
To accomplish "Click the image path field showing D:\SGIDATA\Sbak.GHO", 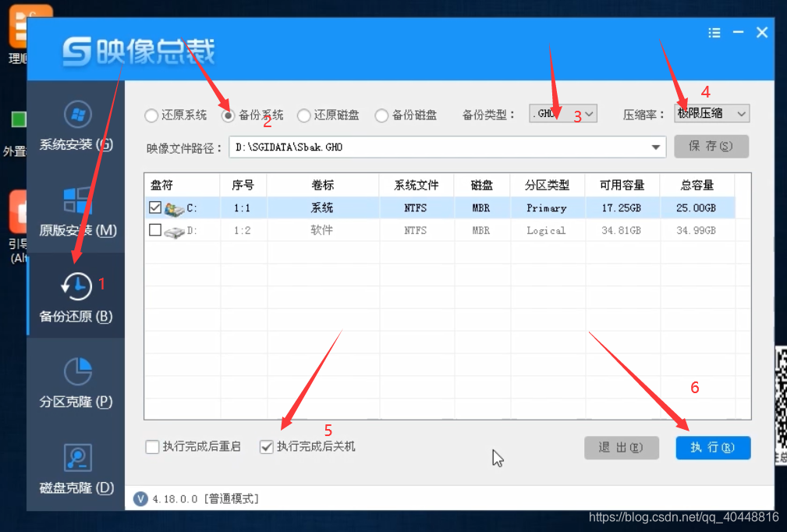I will pos(390,147).
